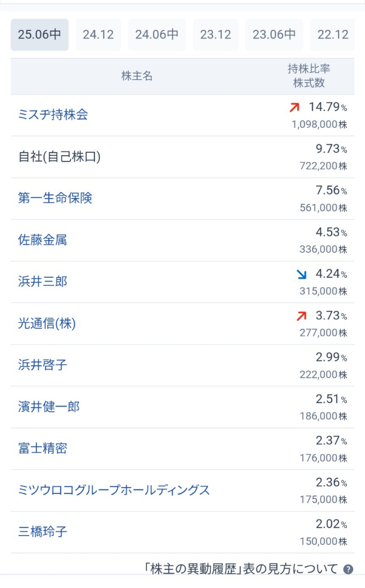365x588 pixels.
Task: Open the 23.12 period tab
Action: click(215, 35)
